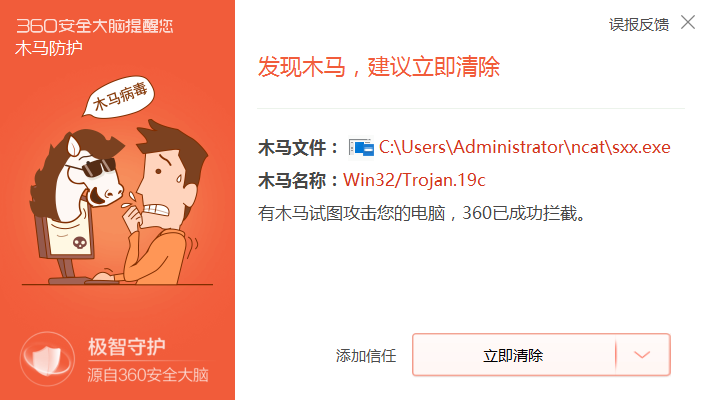Click the 源自360安全大脑 caption
The image size is (713, 400).
(148, 375)
